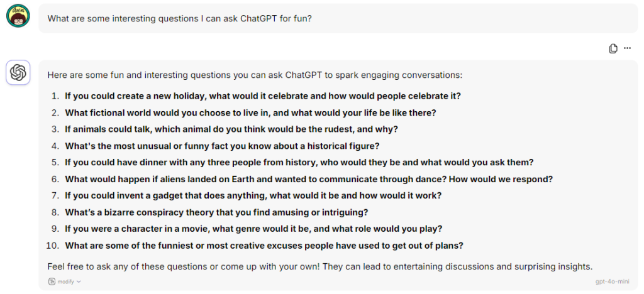Screen dimensions: 644x294
Task: Click the intro sentence about engaging conversations
Action: click(255, 75)
